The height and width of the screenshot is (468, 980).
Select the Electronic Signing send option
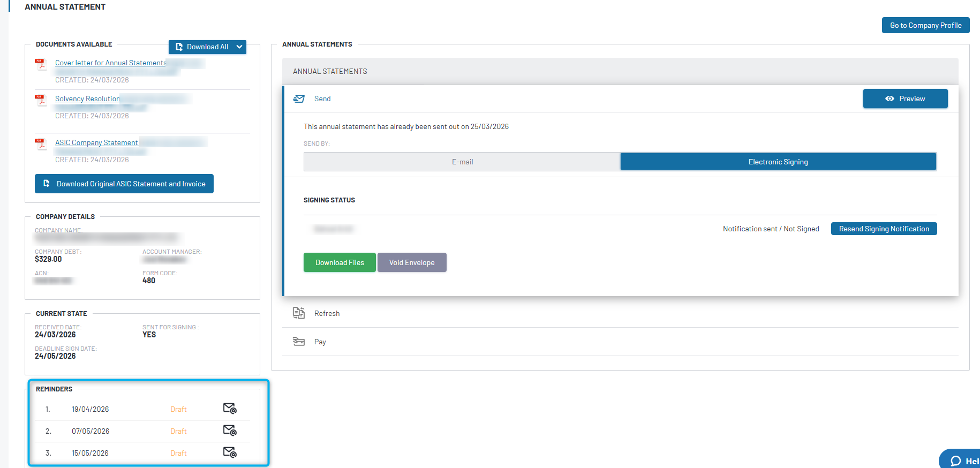[778, 162]
